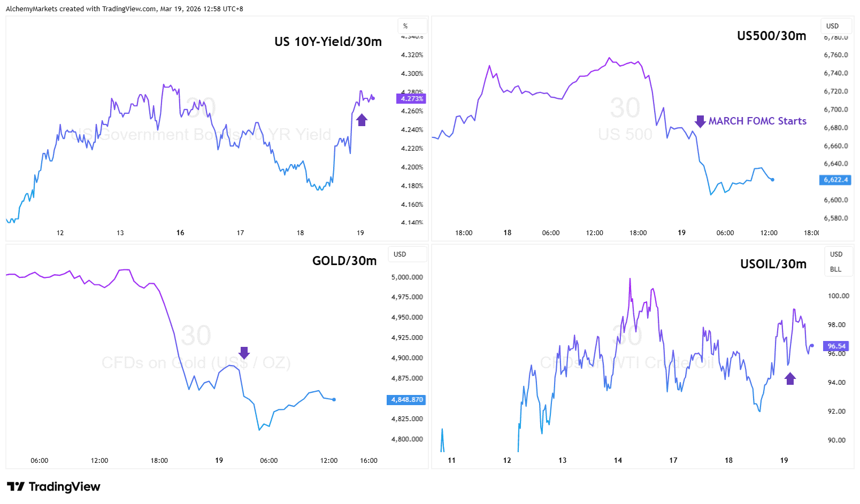Click the 4.273% yield price label
The height and width of the screenshot is (504, 860).
411,98
